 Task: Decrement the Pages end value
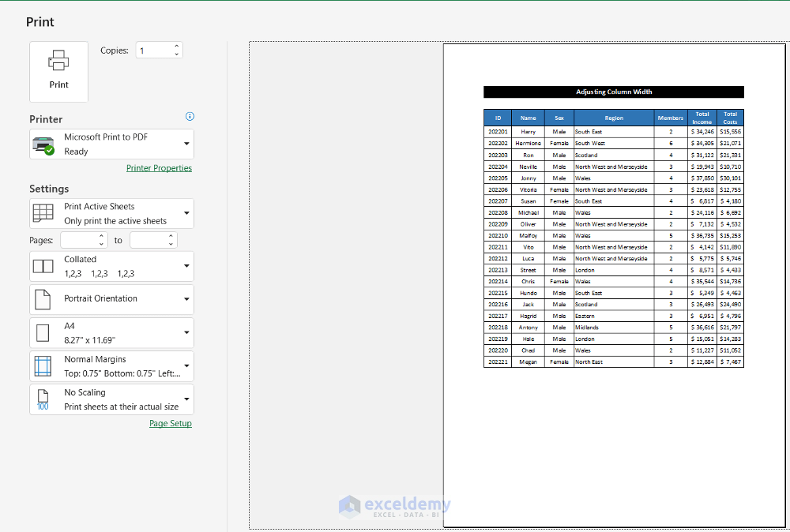(x=171, y=244)
